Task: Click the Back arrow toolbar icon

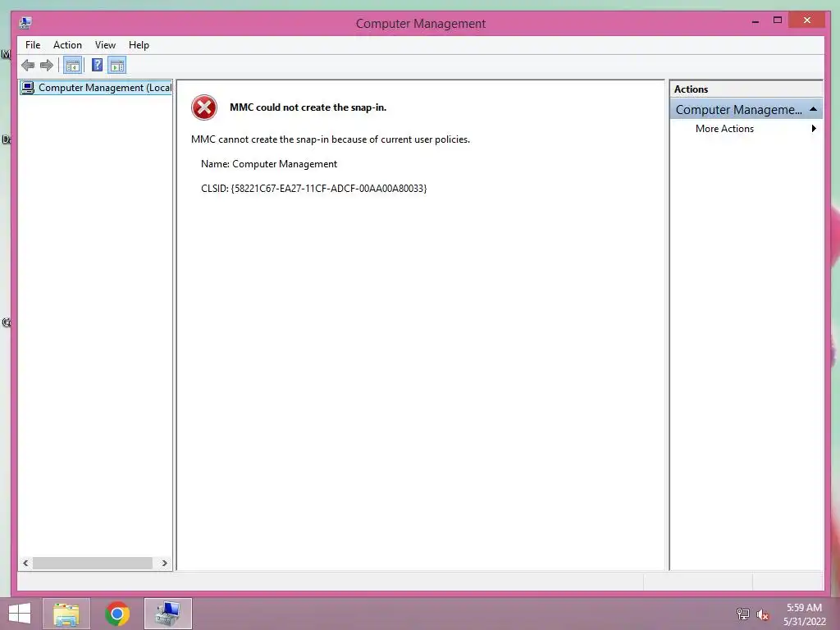Action: (28, 66)
